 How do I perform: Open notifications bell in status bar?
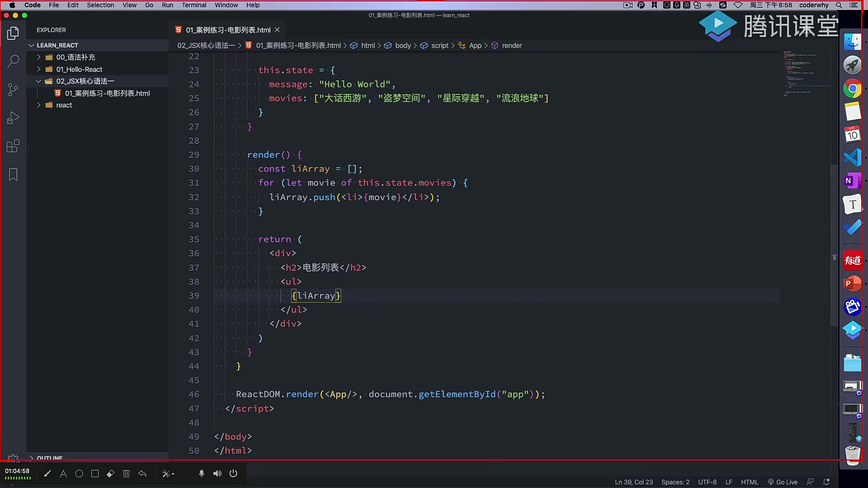point(826,482)
